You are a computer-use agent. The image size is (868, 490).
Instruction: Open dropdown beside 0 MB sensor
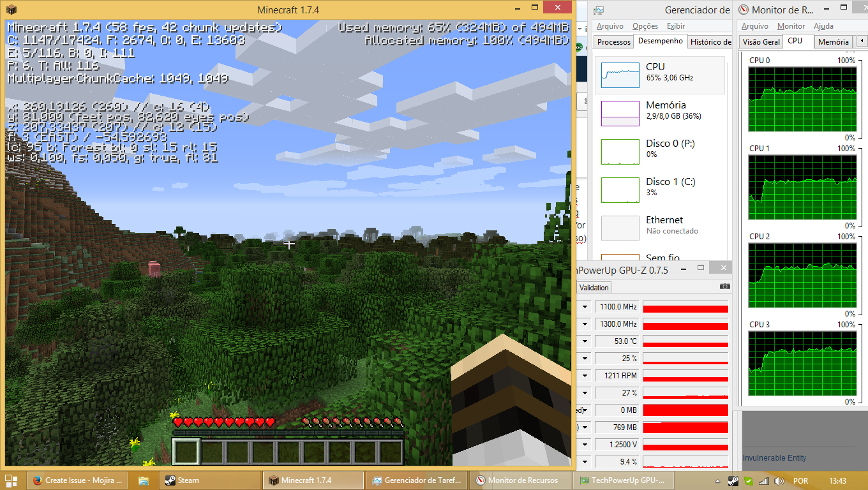tap(585, 410)
